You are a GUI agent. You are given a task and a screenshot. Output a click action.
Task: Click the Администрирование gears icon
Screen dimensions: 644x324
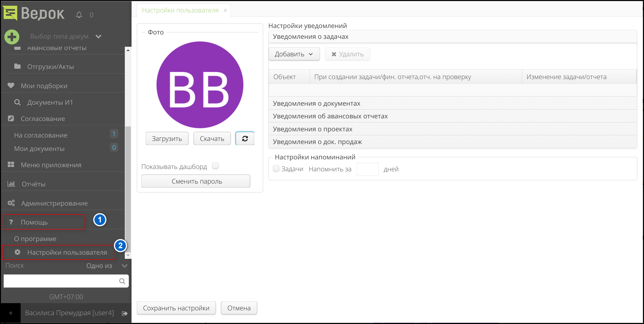click(x=11, y=203)
